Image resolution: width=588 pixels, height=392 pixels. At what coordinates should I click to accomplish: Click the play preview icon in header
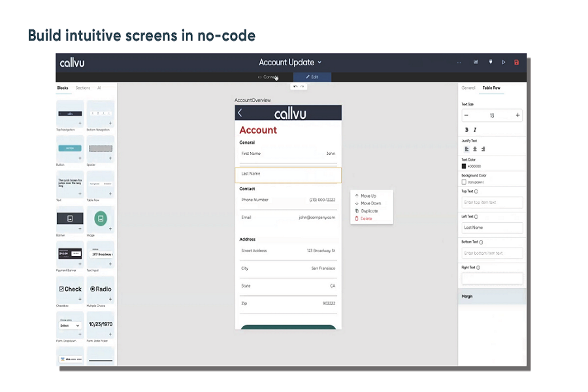504,62
